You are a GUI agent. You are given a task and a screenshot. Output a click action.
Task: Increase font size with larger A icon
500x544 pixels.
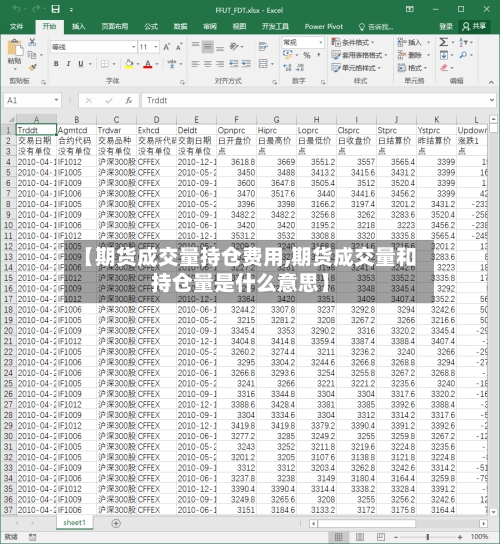167,47
